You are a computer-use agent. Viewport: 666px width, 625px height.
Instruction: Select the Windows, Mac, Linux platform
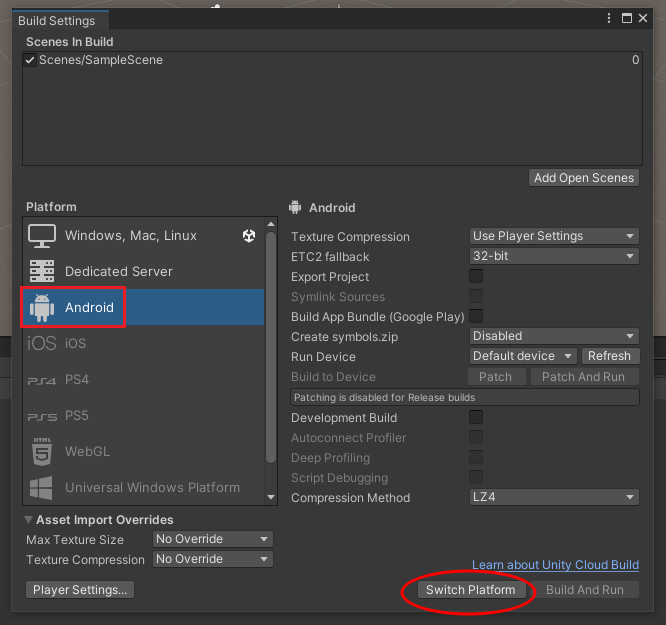144,235
